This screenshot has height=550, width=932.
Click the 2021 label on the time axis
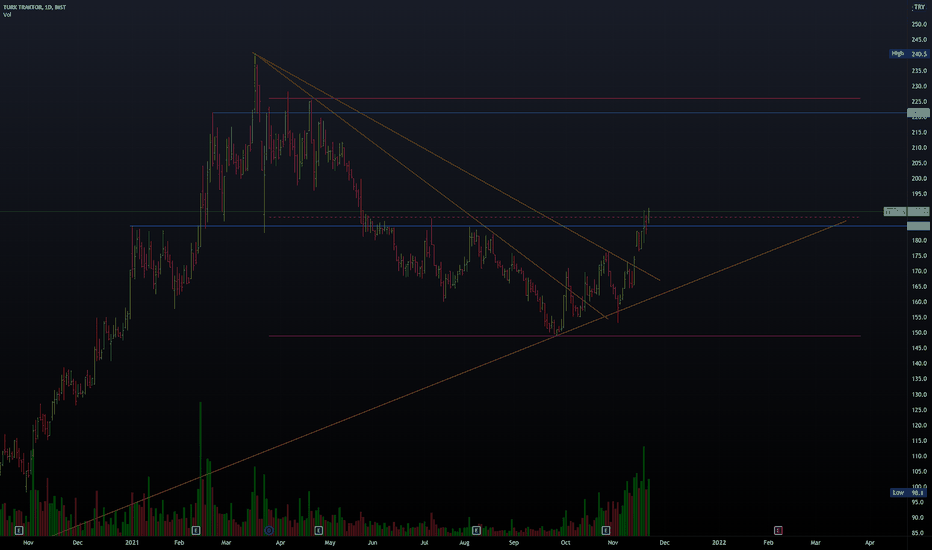coord(132,542)
